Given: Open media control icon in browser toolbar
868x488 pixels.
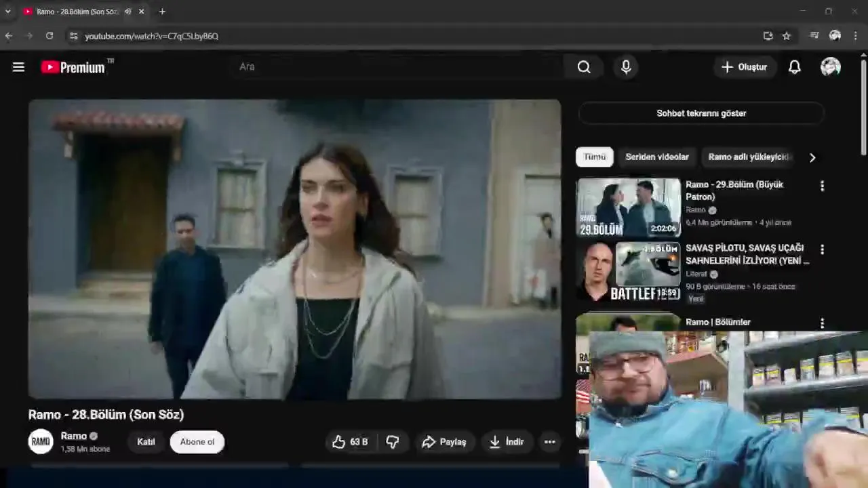Looking at the screenshot, I should [x=814, y=36].
